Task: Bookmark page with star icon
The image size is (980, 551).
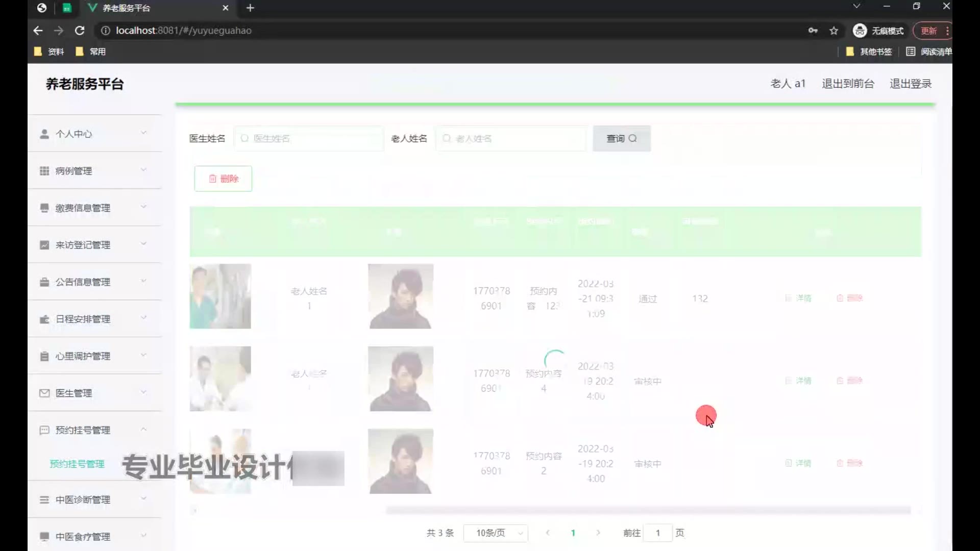Action: [x=834, y=31]
